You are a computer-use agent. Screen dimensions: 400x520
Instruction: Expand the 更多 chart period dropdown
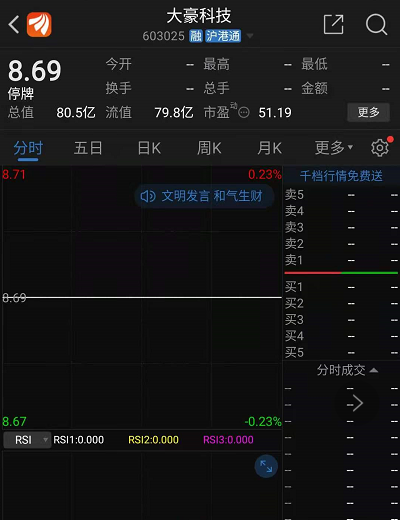[x=334, y=148]
